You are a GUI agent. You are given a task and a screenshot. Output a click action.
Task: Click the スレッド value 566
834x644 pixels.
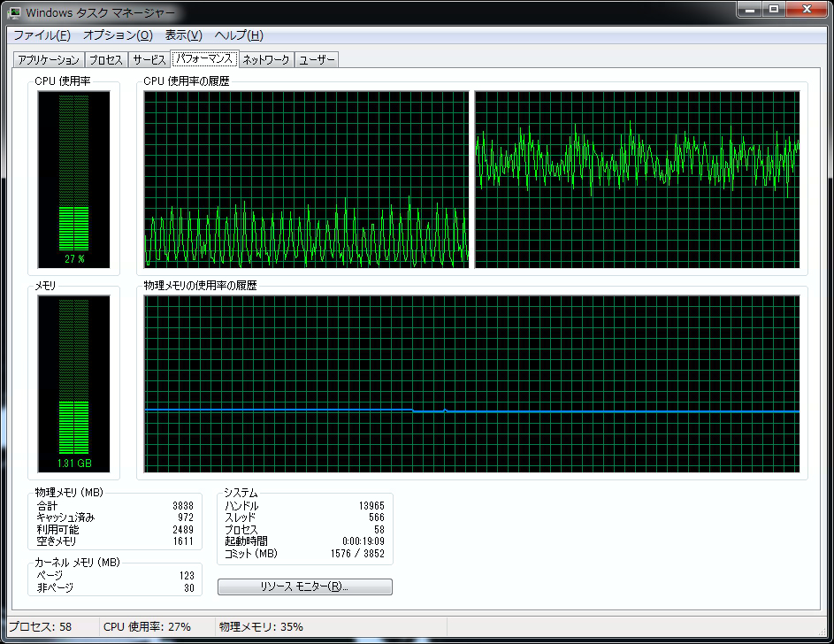pos(377,517)
